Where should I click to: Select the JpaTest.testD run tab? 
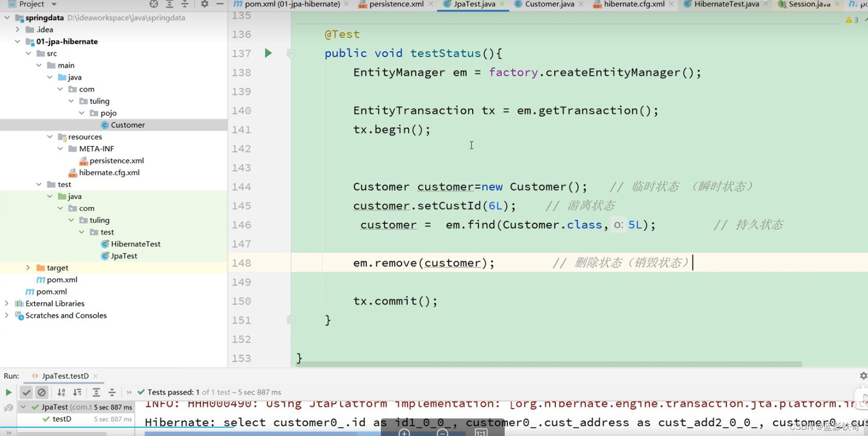pyautogui.click(x=65, y=376)
